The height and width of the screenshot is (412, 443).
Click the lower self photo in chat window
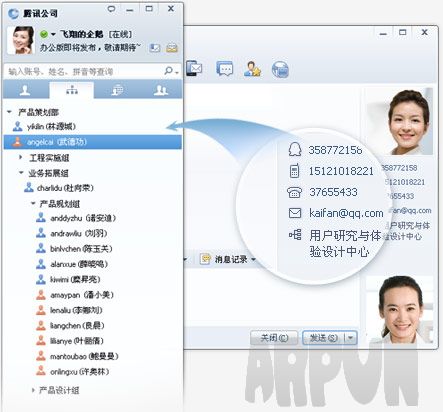click(399, 309)
